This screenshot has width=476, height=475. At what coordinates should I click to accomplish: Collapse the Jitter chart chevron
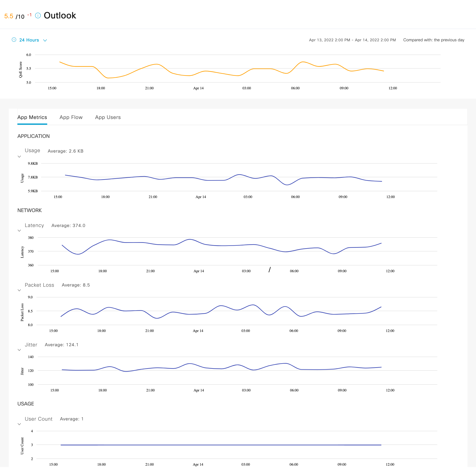19,350
